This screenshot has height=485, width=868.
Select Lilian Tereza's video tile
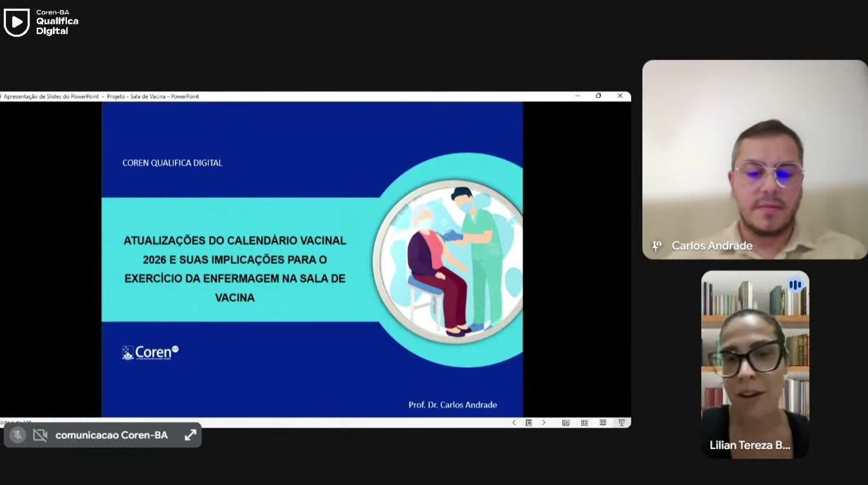pyautogui.click(x=754, y=364)
